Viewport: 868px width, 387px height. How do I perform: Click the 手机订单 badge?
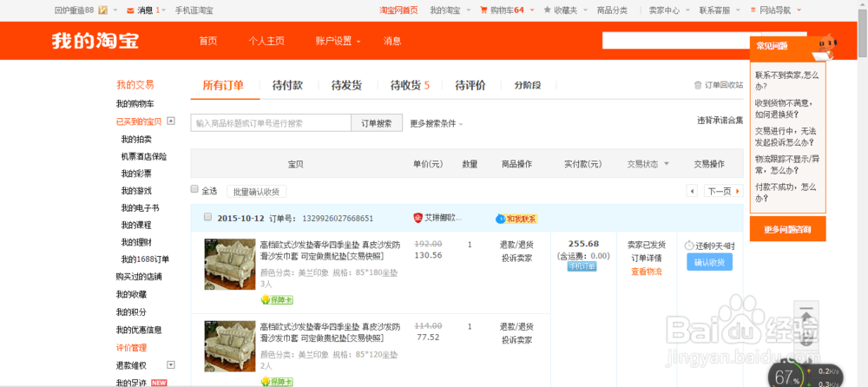tap(582, 266)
